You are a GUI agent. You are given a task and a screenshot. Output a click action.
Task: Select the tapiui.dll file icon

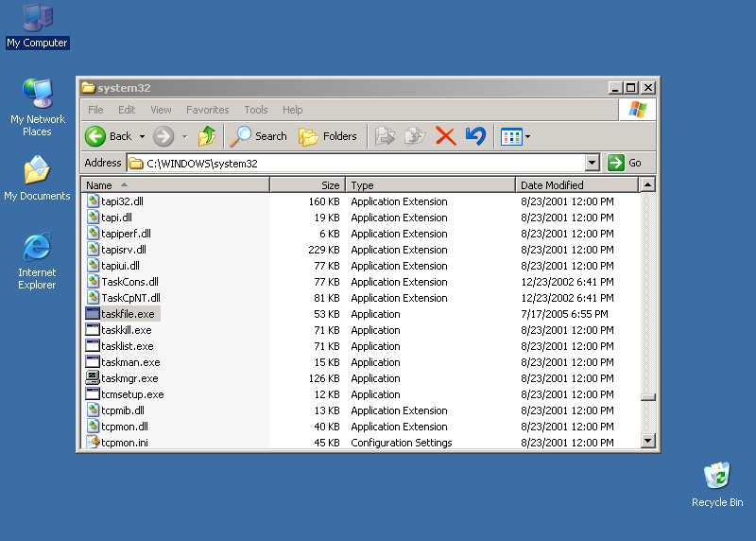click(x=93, y=265)
